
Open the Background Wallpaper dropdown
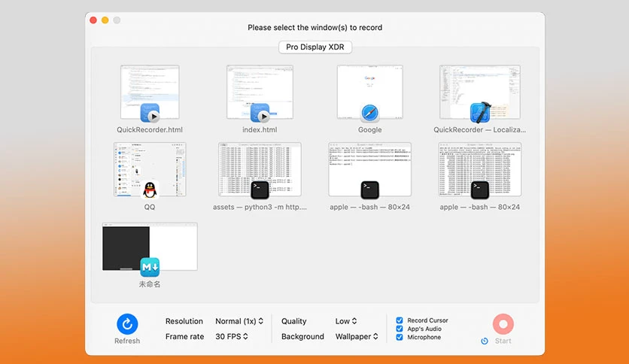point(357,336)
